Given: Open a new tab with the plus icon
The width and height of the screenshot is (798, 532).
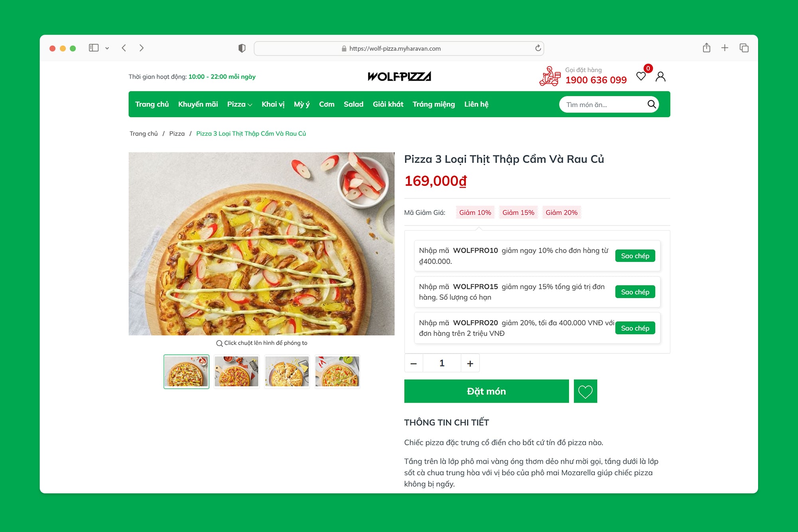Looking at the screenshot, I should (x=725, y=47).
